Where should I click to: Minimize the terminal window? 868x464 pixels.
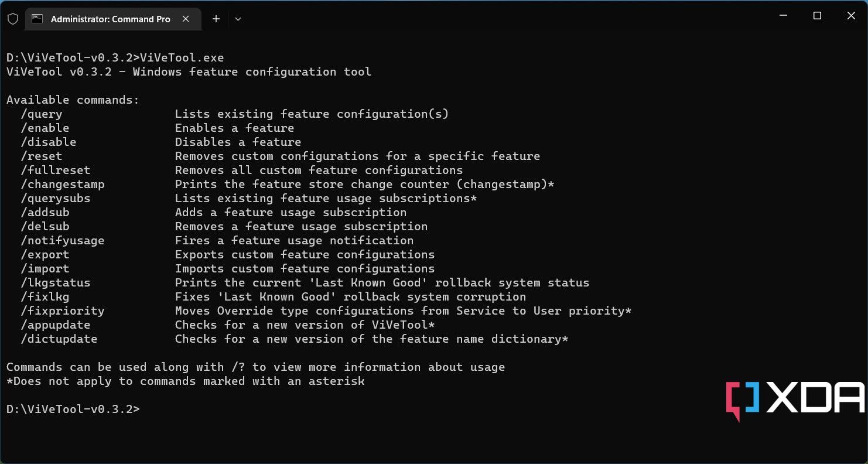pos(783,16)
